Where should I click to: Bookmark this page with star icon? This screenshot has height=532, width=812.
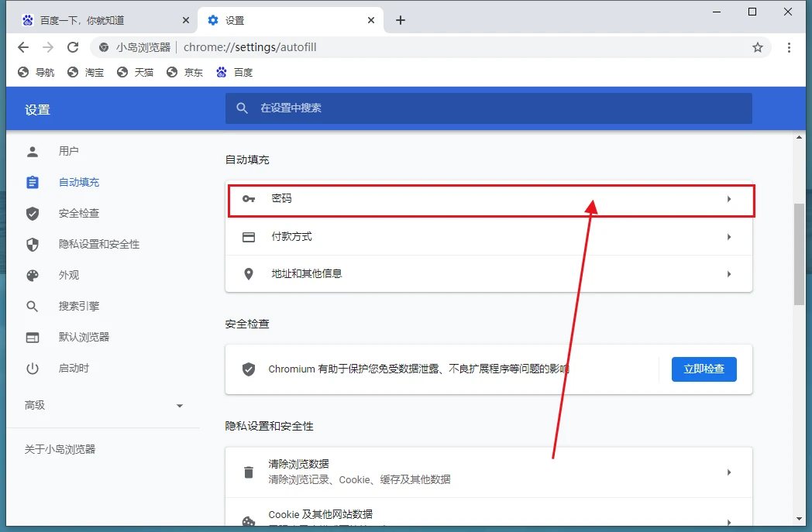pos(758,47)
